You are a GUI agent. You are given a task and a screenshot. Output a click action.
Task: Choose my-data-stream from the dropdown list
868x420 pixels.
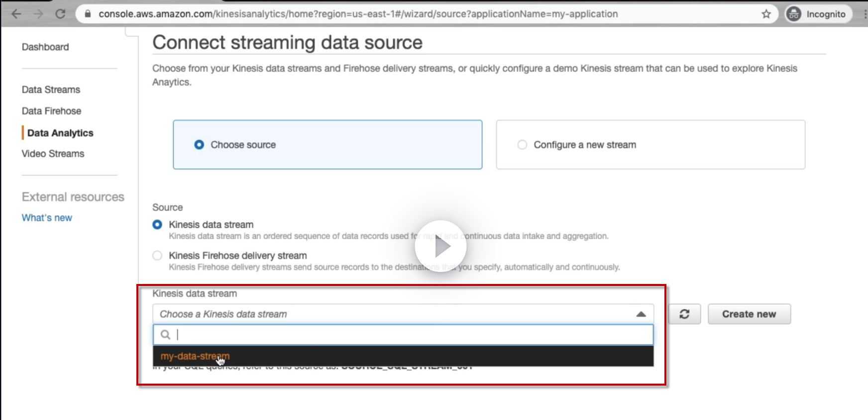point(403,356)
